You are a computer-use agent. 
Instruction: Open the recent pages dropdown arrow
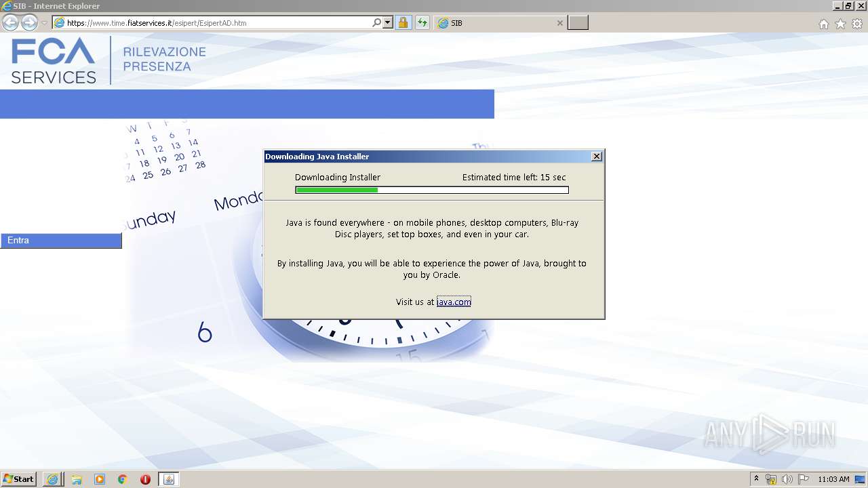[44, 23]
